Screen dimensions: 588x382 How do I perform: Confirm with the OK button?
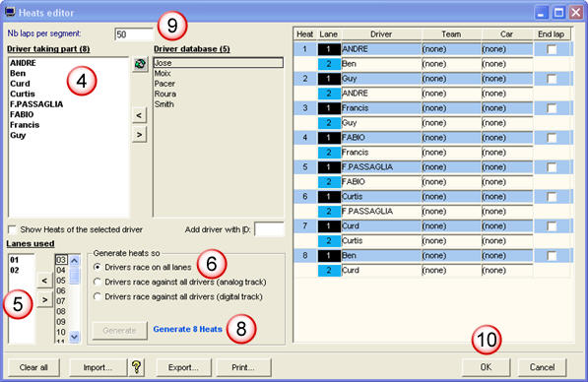tap(486, 367)
